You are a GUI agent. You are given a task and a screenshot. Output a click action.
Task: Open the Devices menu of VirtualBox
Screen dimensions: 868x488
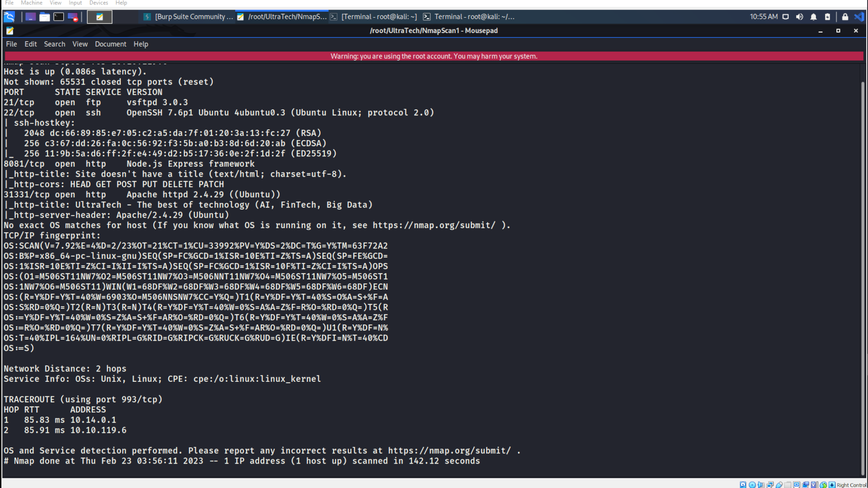98,3
